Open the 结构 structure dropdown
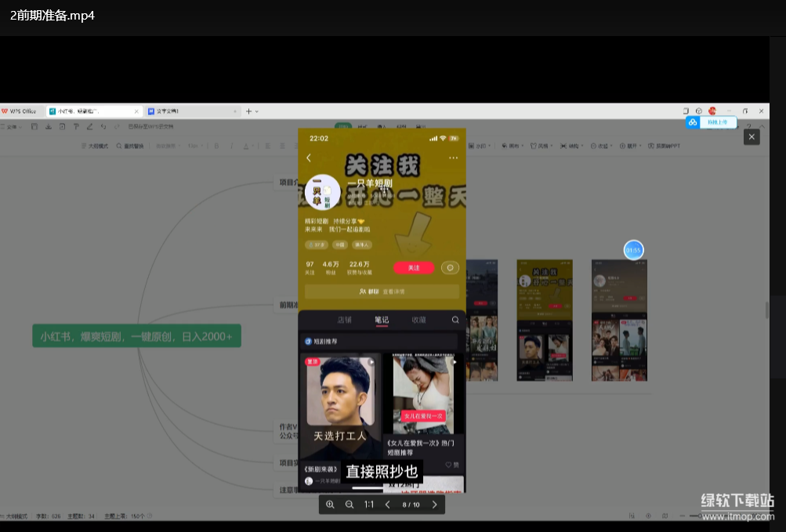Screen dimensions: 786x532 573,146
